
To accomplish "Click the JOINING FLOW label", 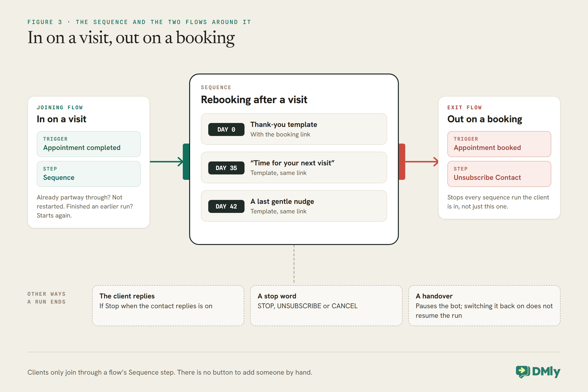I will point(60,108).
